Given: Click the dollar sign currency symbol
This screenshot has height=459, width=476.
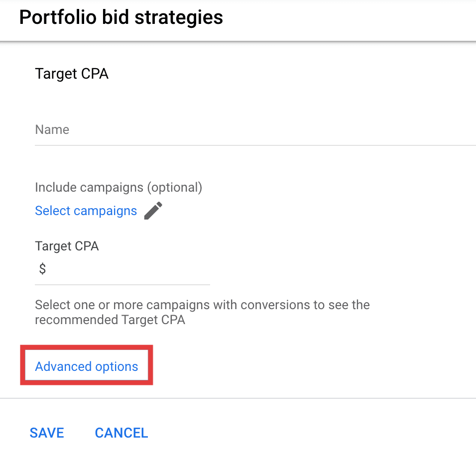Looking at the screenshot, I should (x=42, y=269).
